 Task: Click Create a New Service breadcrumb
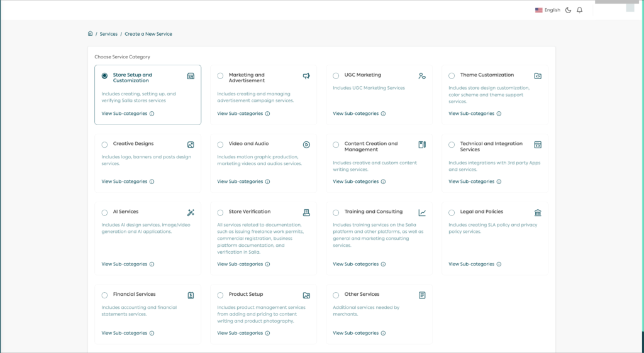click(x=148, y=34)
